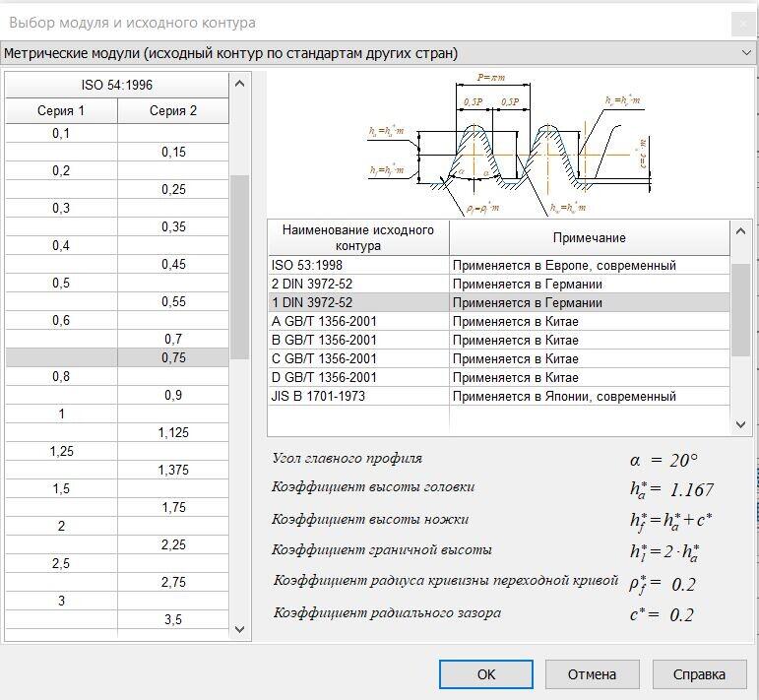Click the Серия 2 column header
This screenshot has width=759, height=700.
tap(173, 111)
